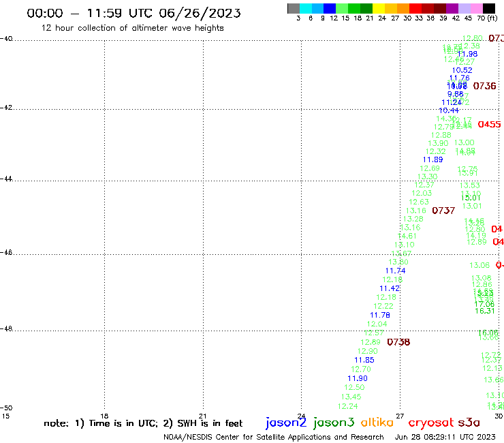
Task: Click the NOAA/NESDIS credit line
Action: (274, 437)
